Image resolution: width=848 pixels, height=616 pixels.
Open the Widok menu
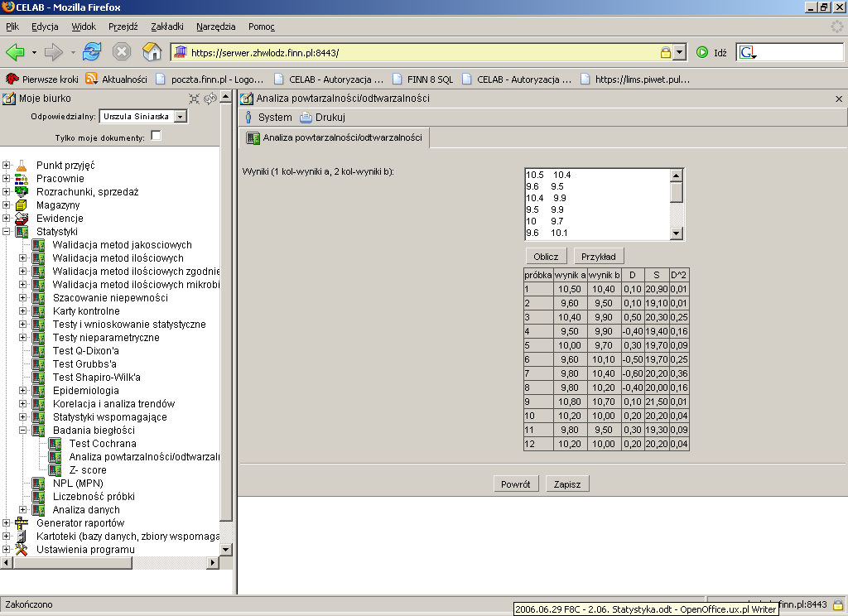(84, 26)
